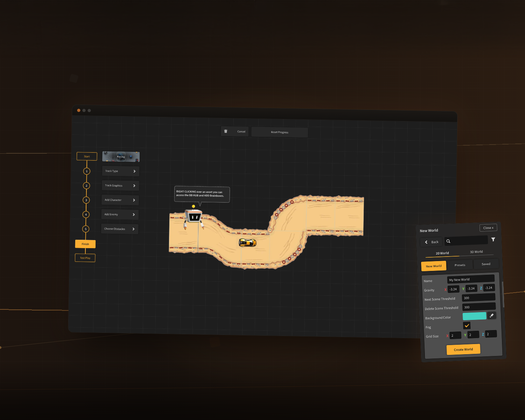Viewport: 525px width, 420px height.
Task: Click the Gravity Z value field
Action: pyautogui.click(x=489, y=288)
